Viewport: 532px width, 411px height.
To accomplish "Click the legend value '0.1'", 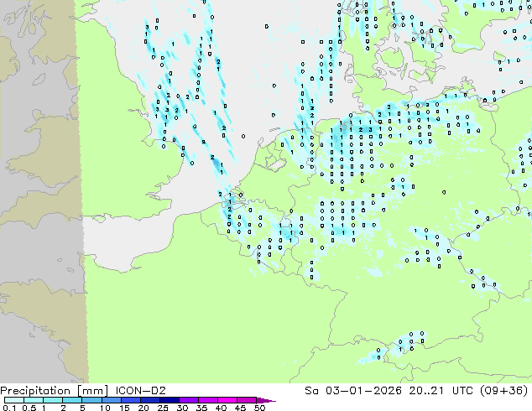I will pos(9,408).
